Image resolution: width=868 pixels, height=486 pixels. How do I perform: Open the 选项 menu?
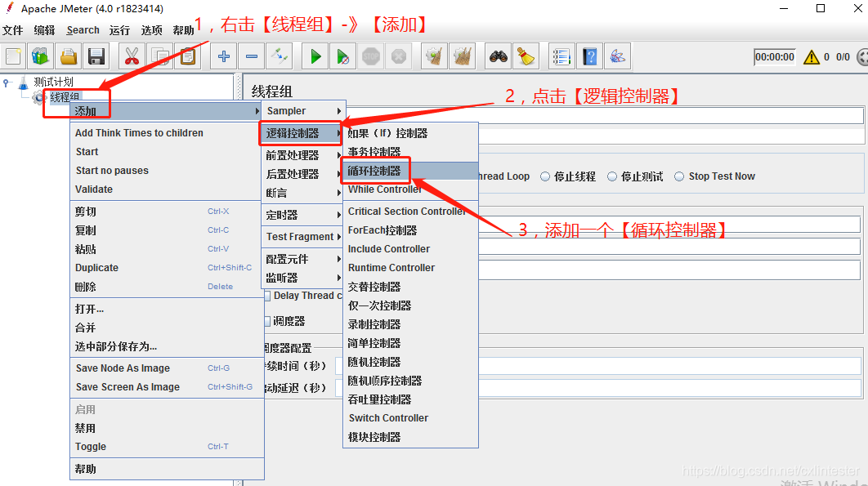[x=152, y=30]
